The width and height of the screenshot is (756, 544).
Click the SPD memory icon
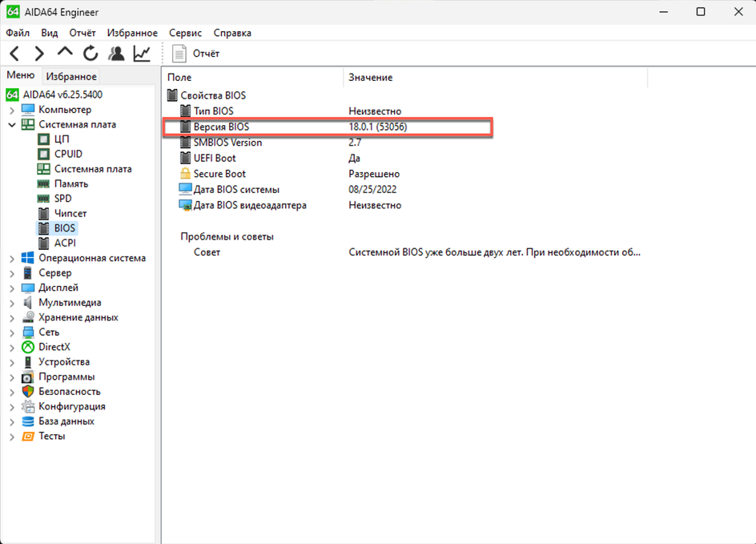pyautogui.click(x=43, y=199)
